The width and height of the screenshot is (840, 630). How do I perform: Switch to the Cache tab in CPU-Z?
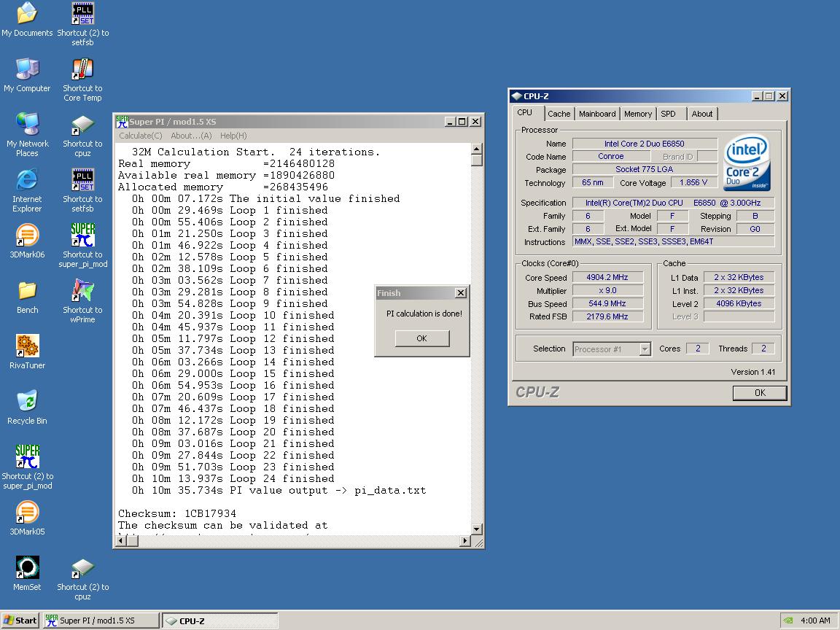tap(559, 114)
